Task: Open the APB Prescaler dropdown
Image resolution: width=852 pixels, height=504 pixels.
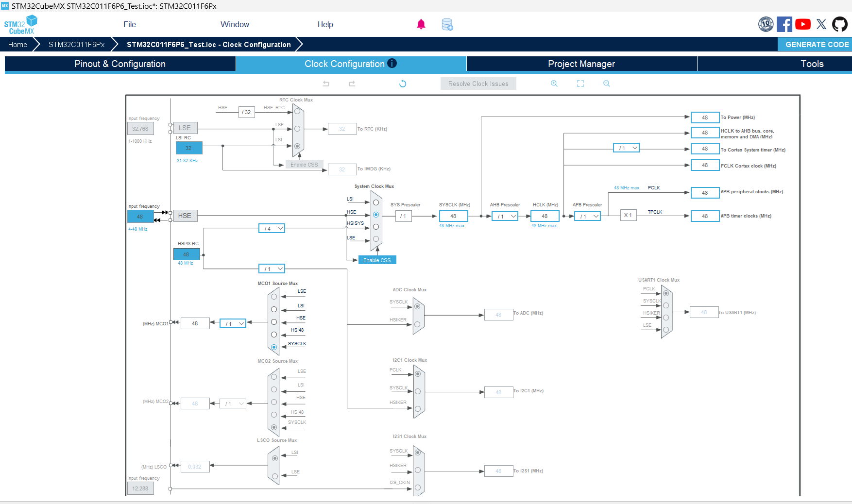Action: coord(587,216)
